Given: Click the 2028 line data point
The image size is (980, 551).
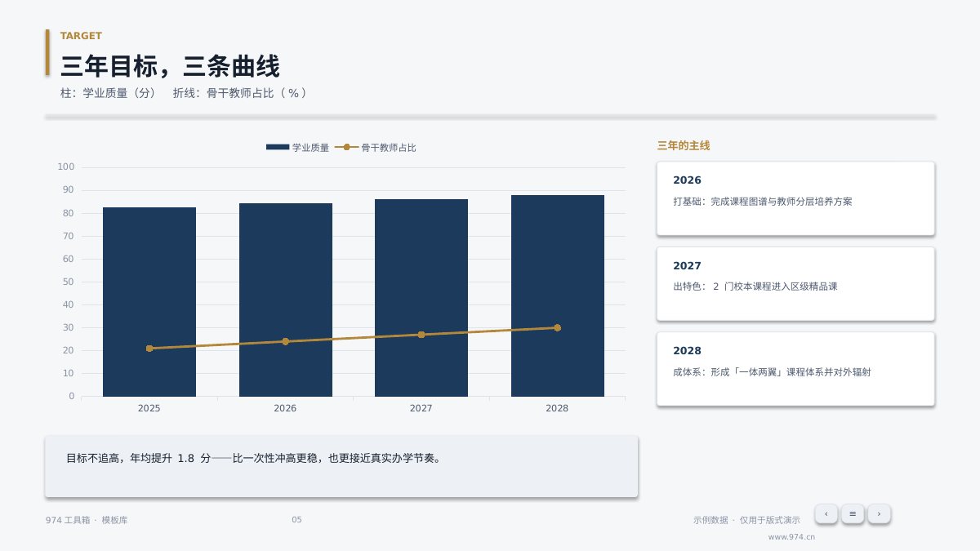Looking at the screenshot, I should pos(557,327).
